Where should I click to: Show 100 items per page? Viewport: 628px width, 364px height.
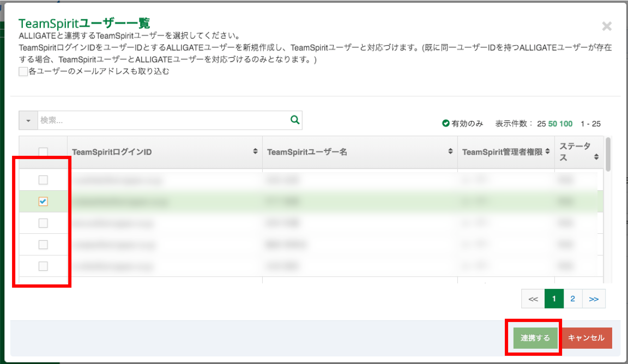tap(566, 124)
